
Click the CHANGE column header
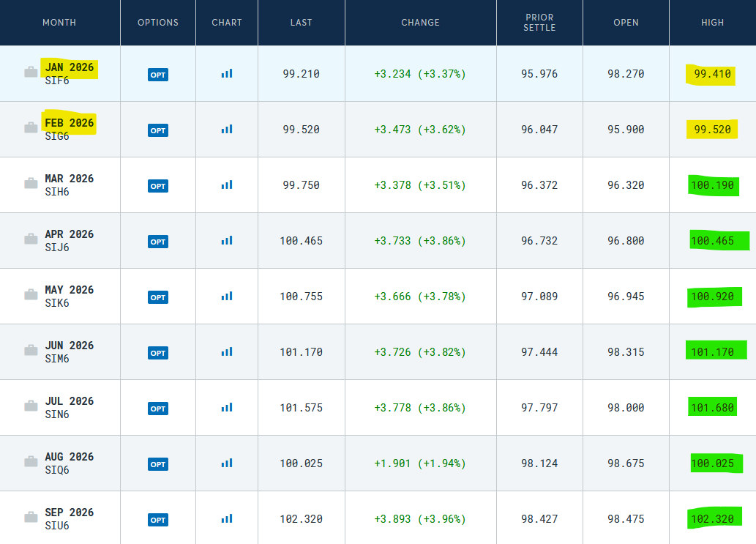tap(420, 23)
